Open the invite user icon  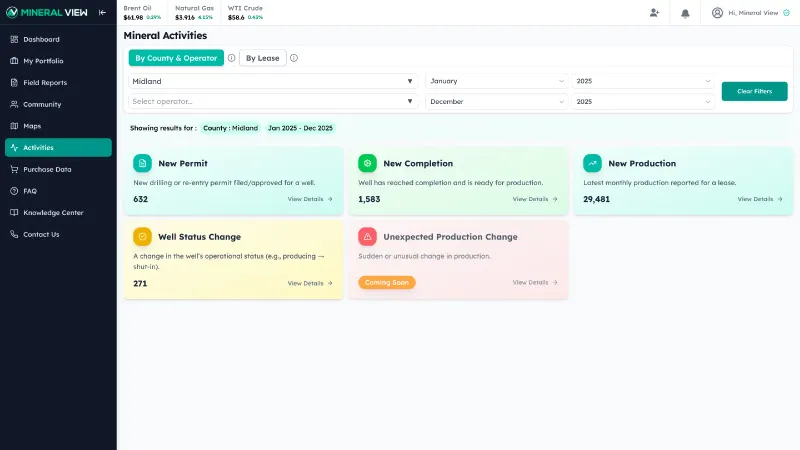(654, 13)
